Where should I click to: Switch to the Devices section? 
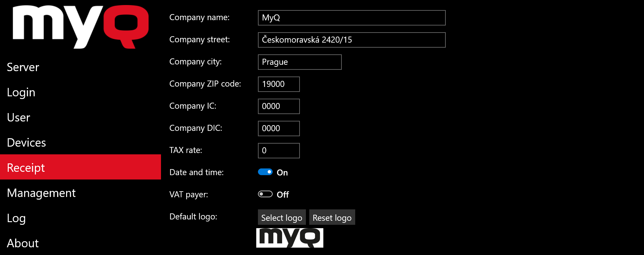[x=26, y=143]
